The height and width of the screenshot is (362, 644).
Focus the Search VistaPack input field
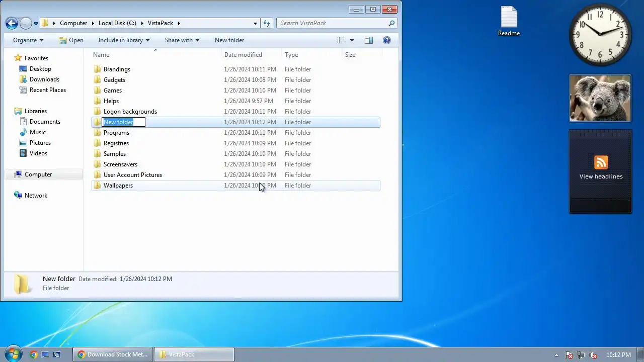[333, 23]
